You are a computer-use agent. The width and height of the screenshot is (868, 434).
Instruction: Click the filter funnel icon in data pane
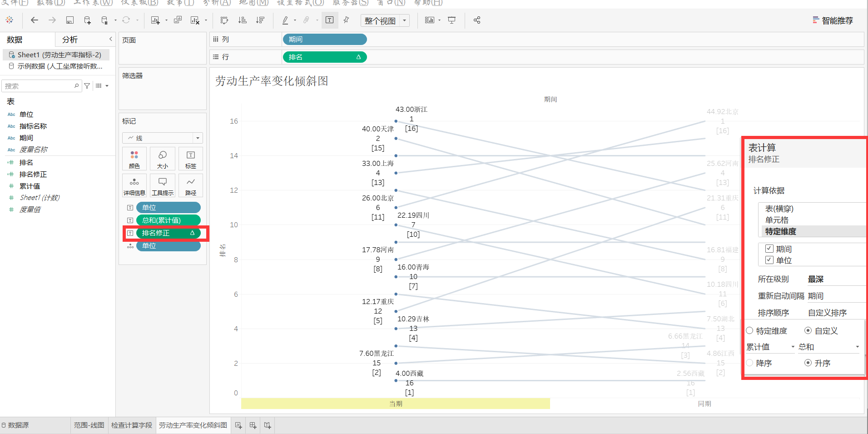tap(87, 86)
